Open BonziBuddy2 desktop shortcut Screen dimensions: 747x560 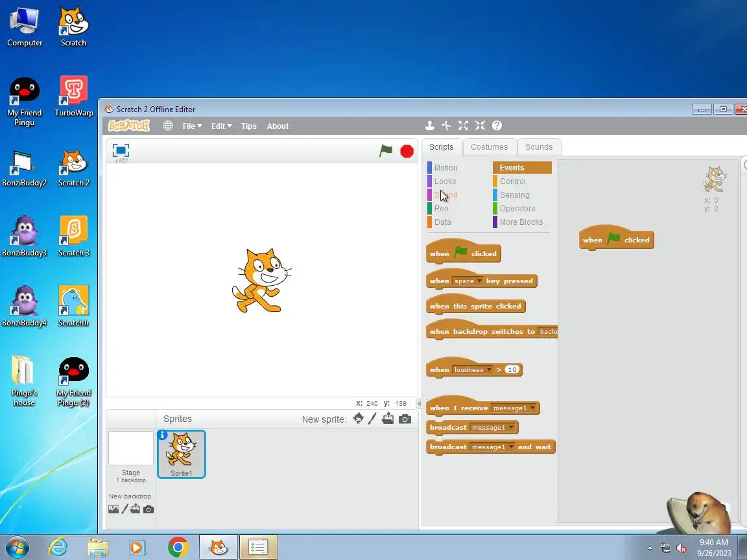[24, 168]
